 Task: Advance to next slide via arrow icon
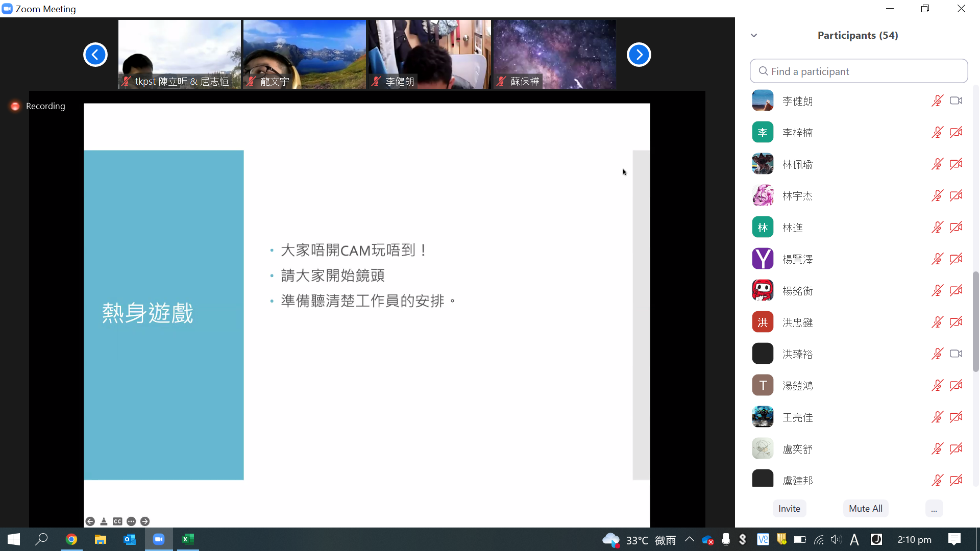(145, 521)
